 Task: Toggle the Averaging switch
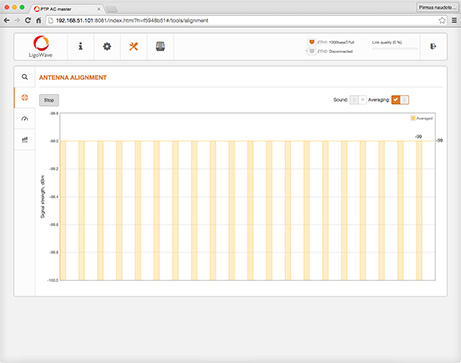tap(400, 100)
